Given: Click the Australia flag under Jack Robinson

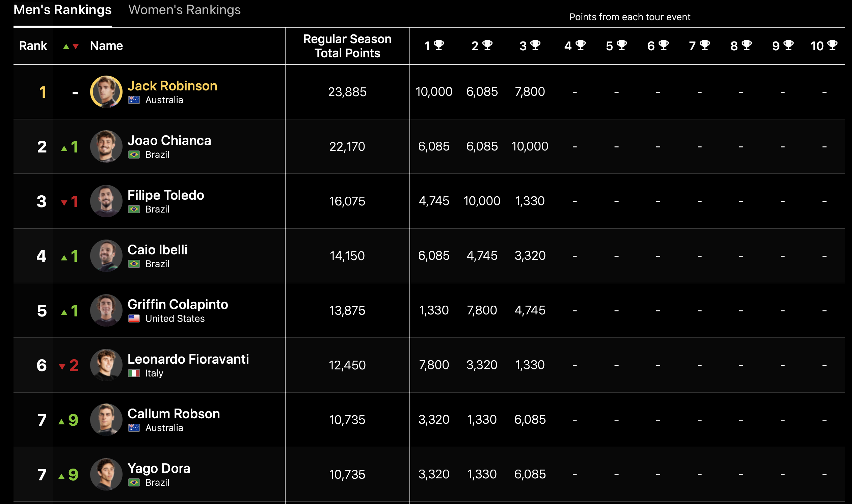Looking at the screenshot, I should tap(134, 100).
